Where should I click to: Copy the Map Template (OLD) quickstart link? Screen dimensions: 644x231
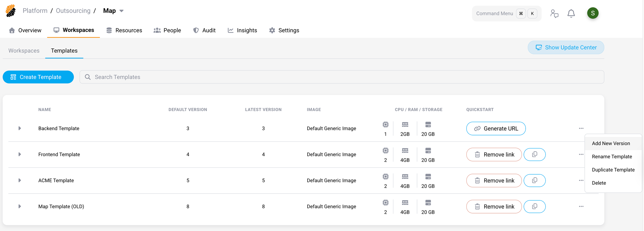point(534,207)
